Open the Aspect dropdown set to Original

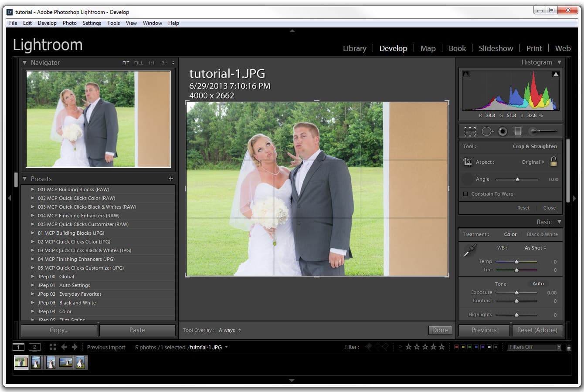click(533, 162)
